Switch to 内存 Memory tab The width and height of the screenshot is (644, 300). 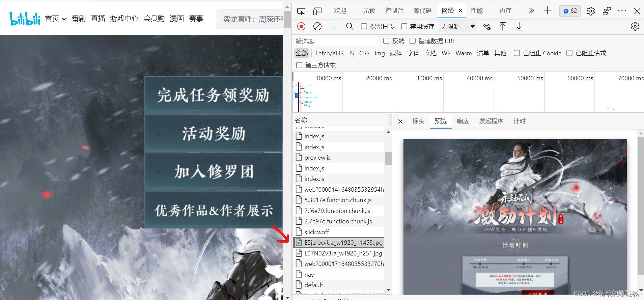505,11
